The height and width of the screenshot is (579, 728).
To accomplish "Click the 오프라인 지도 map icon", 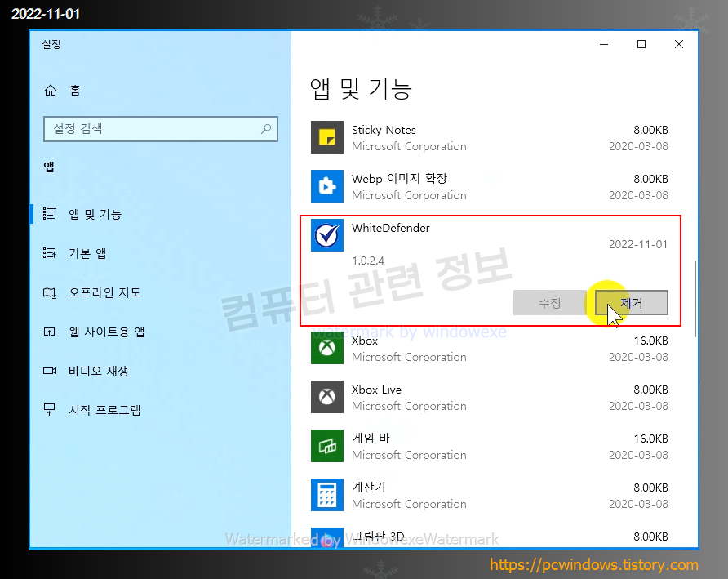I will (49, 292).
